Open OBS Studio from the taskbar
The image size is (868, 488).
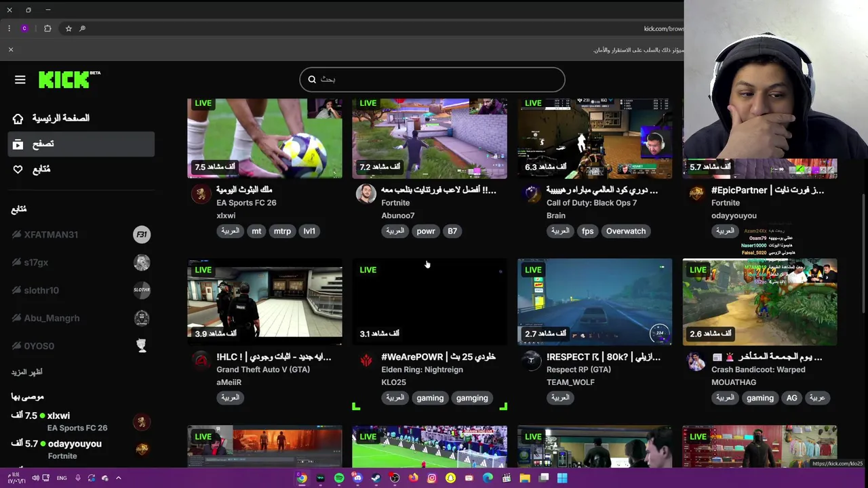click(x=395, y=479)
